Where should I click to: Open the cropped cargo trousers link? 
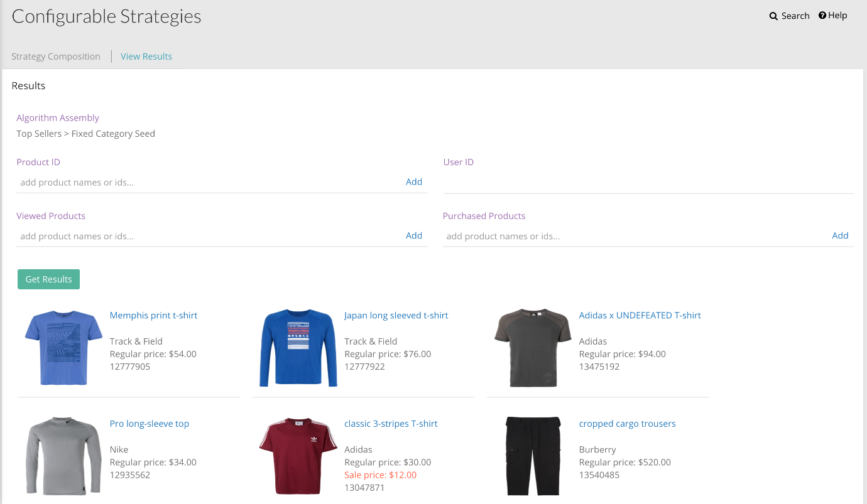point(627,424)
